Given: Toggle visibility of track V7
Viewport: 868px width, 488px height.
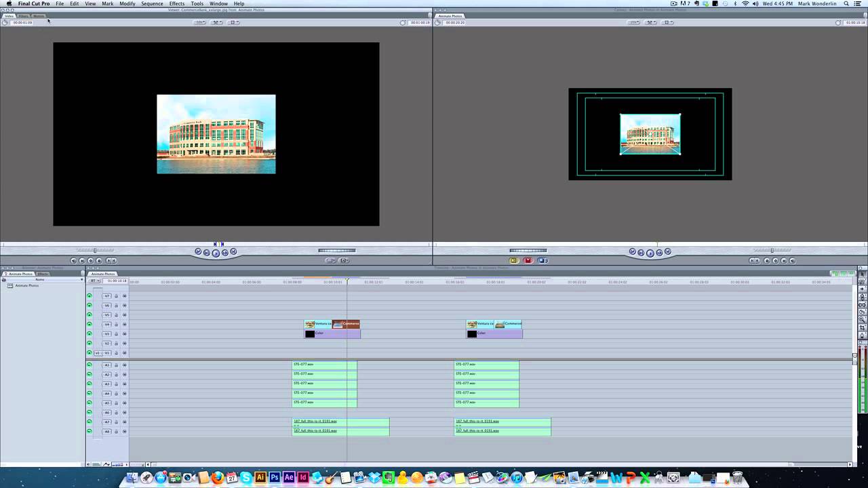Looking at the screenshot, I should (90, 296).
